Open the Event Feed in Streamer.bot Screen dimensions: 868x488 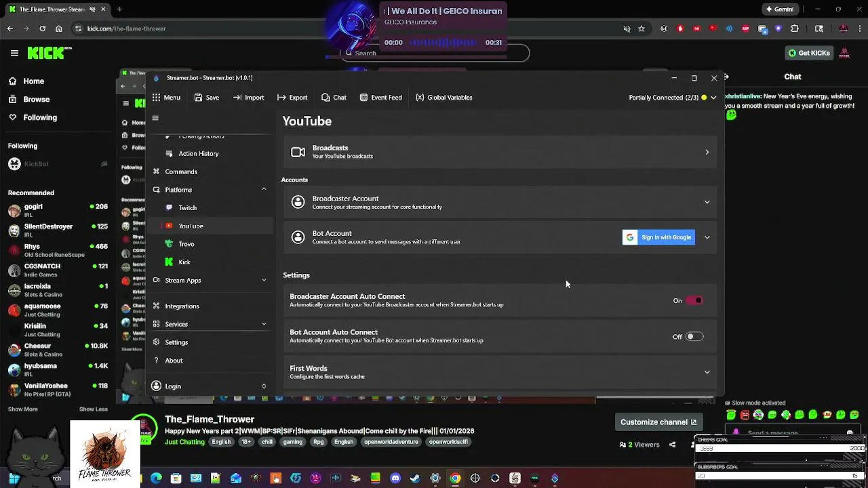[x=380, y=98]
